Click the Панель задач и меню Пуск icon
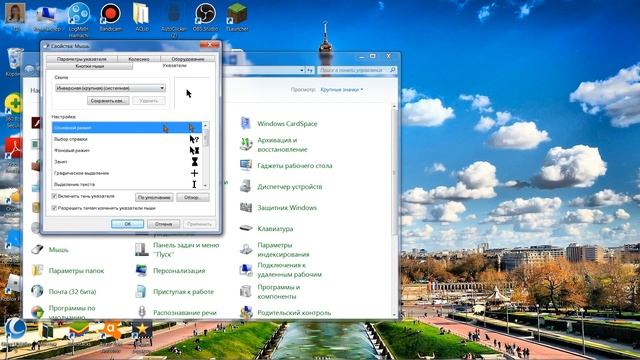 141,249
